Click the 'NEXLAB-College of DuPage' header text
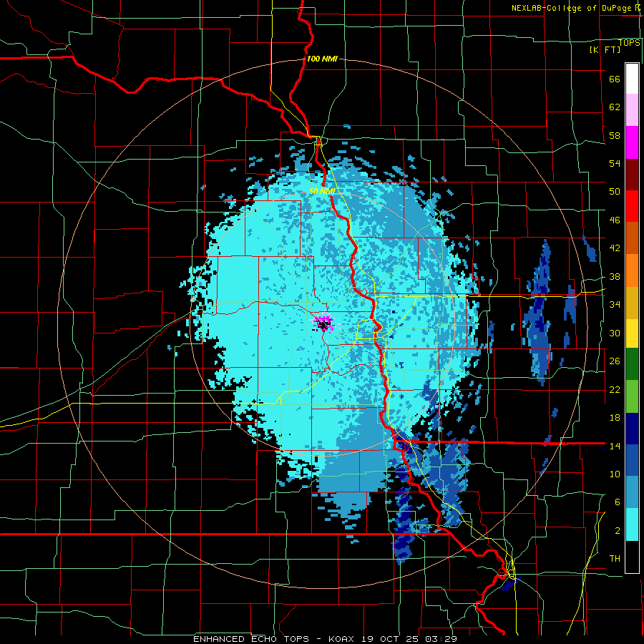 pyautogui.click(x=571, y=8)
